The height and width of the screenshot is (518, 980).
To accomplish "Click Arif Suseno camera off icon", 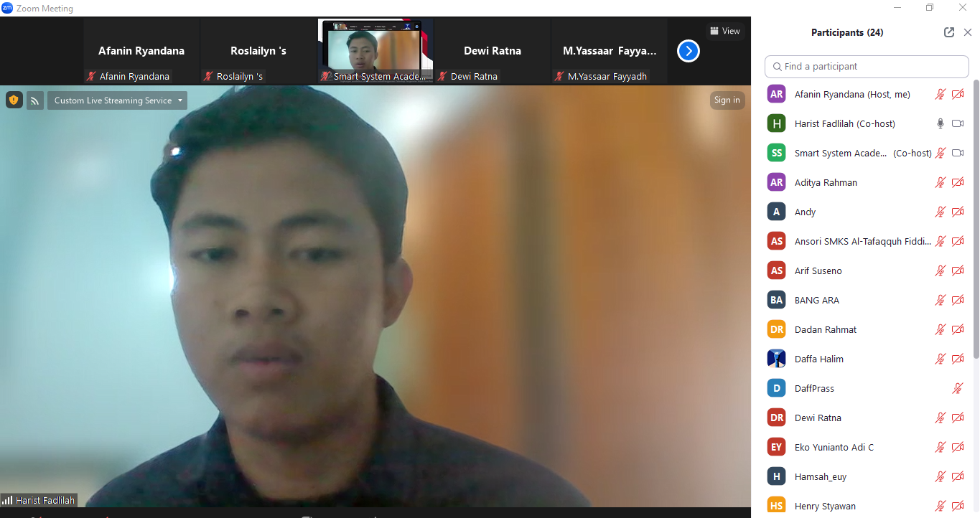I will 958,270.
